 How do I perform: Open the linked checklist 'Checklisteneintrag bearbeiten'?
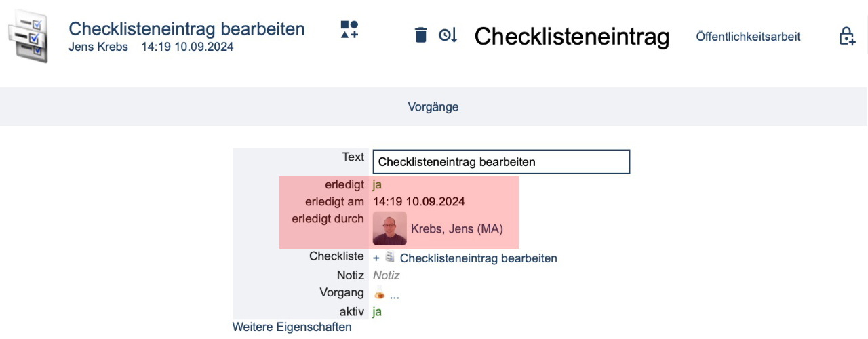click(478, 258)
